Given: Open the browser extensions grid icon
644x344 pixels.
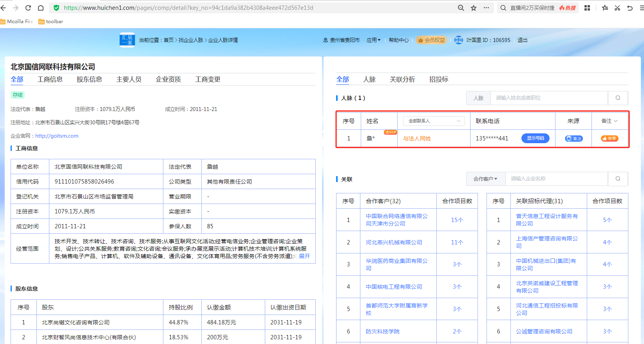Looking at the screenshot, I should 587,8.
